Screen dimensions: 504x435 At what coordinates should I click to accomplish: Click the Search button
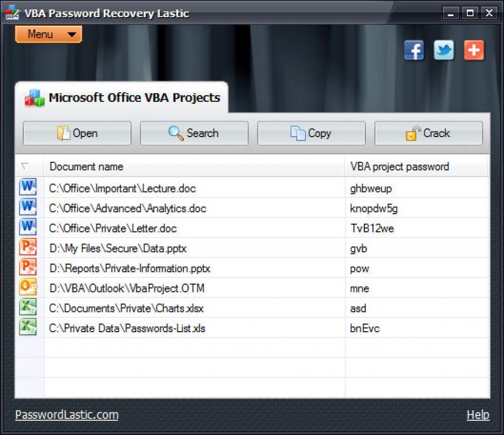click(194, 133)
